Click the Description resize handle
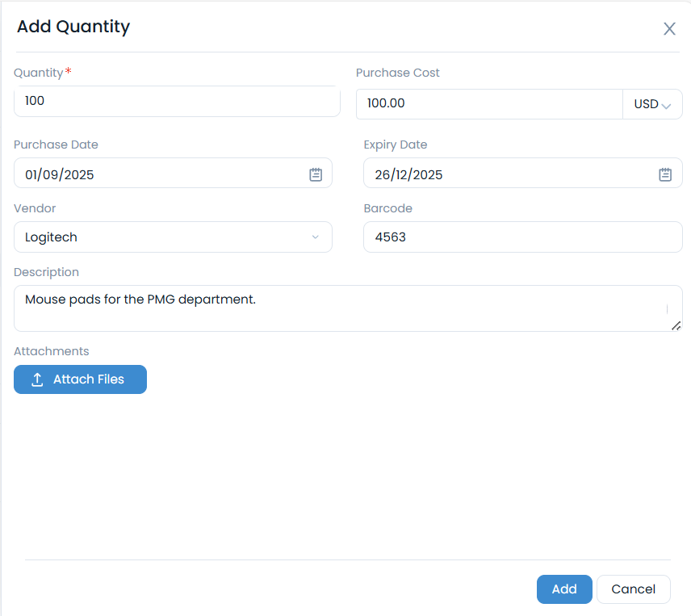Viewport: 691px width, 616px height. 676,326
